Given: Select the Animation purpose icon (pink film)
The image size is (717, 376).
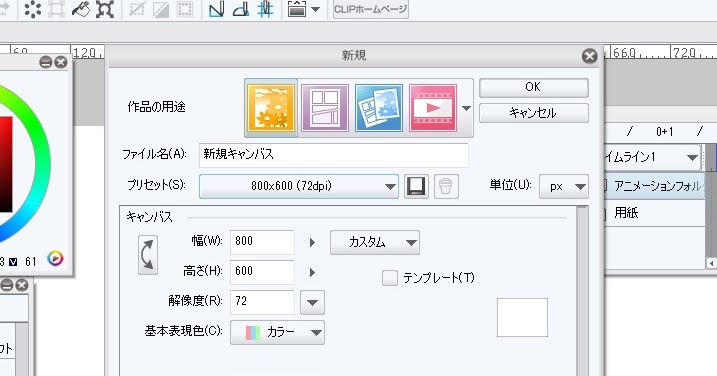Looking at the screenshot, I should (x=433, y=108).
